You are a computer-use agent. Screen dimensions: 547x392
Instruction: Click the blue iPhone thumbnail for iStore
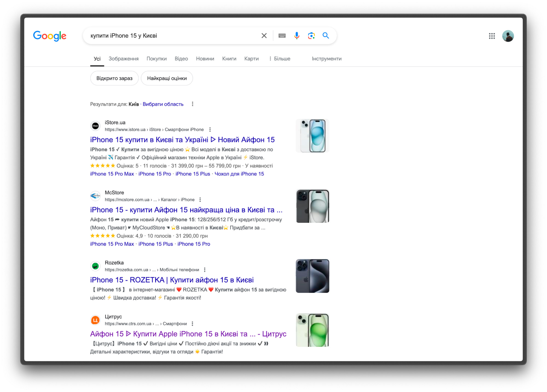[x=312, y=136]
